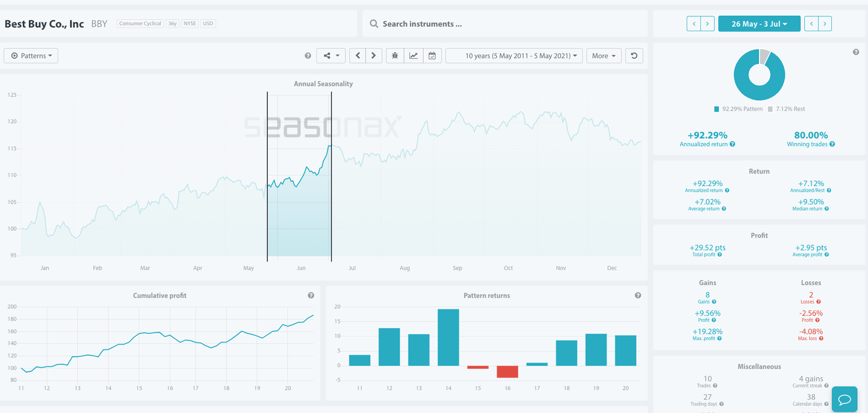The width and height of the screenshot is (868, 413).
Task: Click the line chart icon button
Action: 414,56
